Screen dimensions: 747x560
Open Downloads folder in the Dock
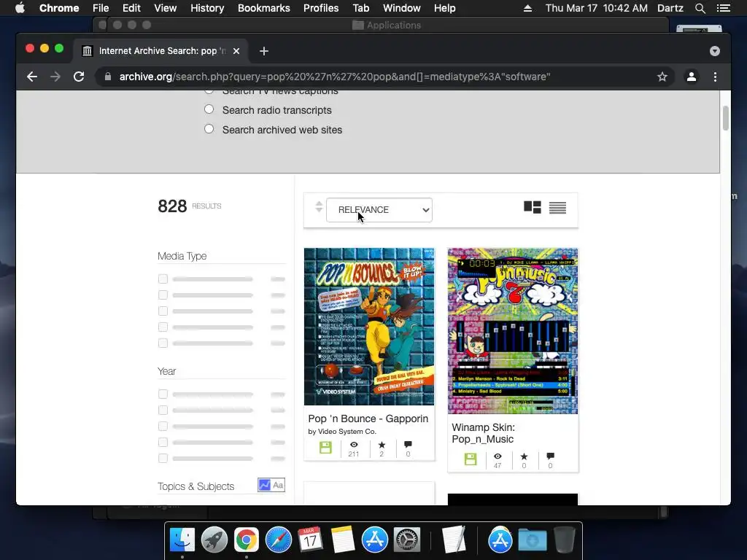(532, 540)
